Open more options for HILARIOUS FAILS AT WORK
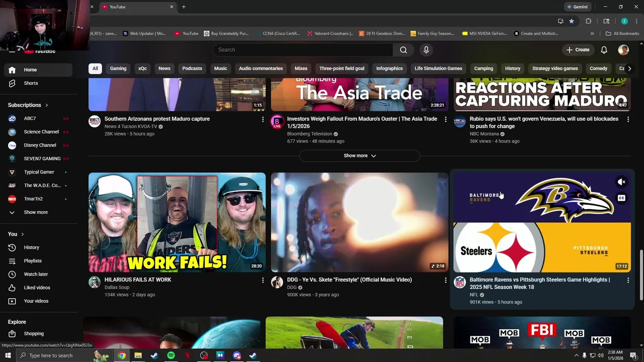This screenshot has width=644, height=362. [x=263, y=280]
